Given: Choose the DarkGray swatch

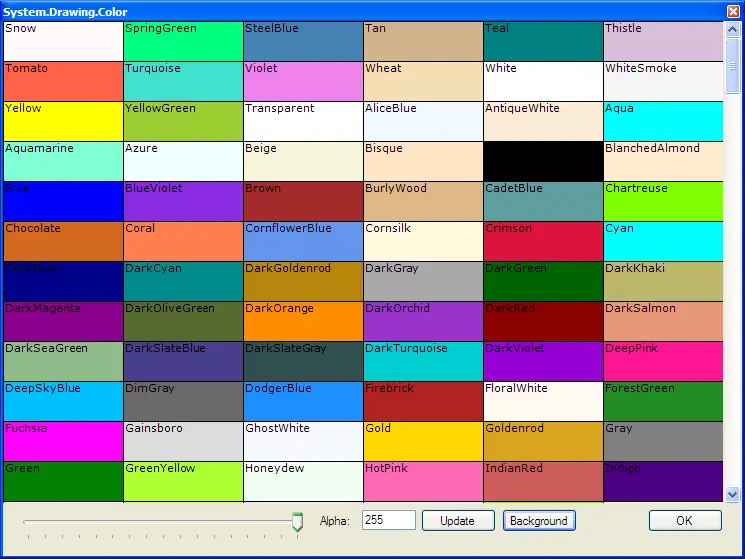Looking at the screenshot, I should click(x=423, y=281).
